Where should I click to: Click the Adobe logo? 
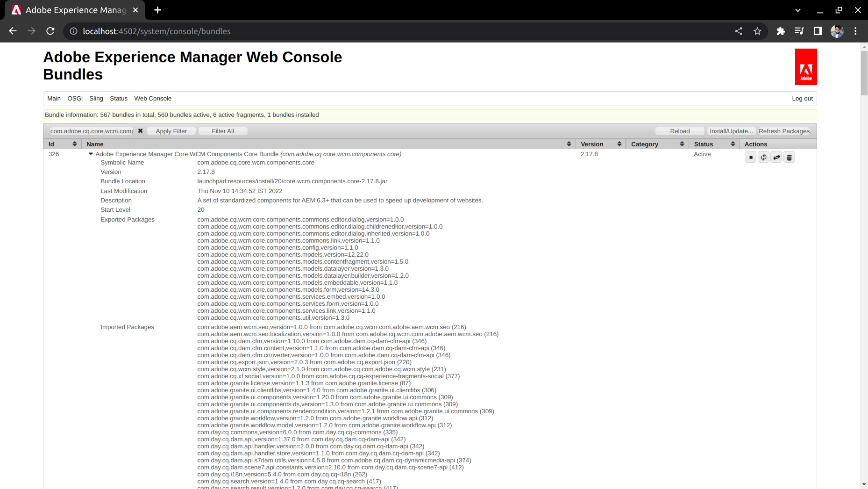tap(806, 67)
